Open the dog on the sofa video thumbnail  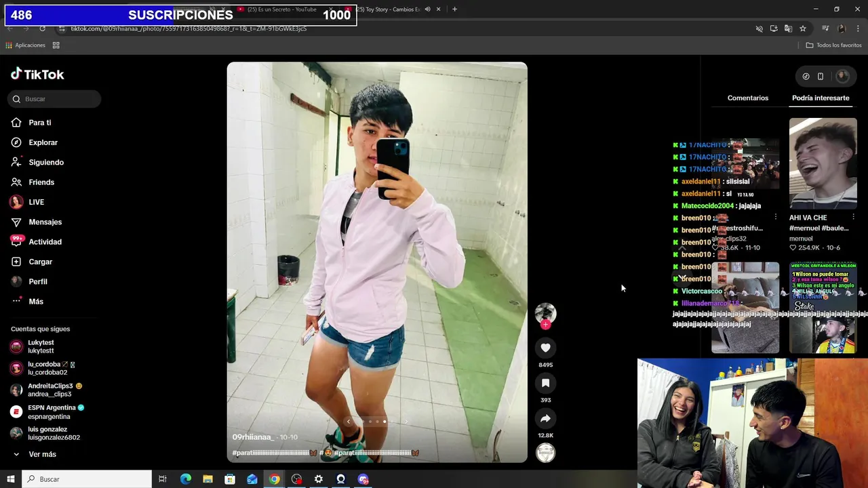point(745,308)
